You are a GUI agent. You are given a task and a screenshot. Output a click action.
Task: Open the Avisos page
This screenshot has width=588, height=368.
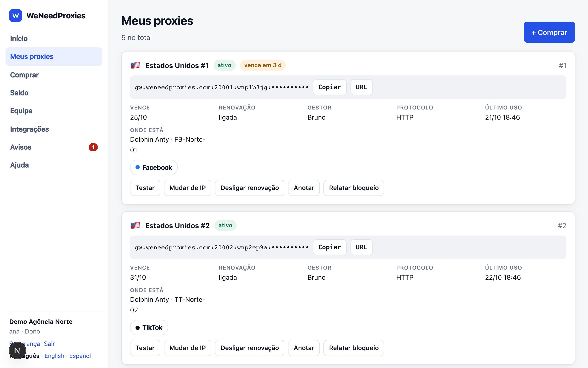click(x=54, y=147)
